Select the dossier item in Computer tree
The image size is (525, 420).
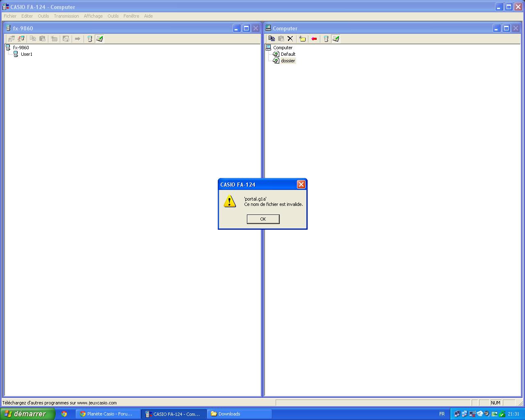288,61
